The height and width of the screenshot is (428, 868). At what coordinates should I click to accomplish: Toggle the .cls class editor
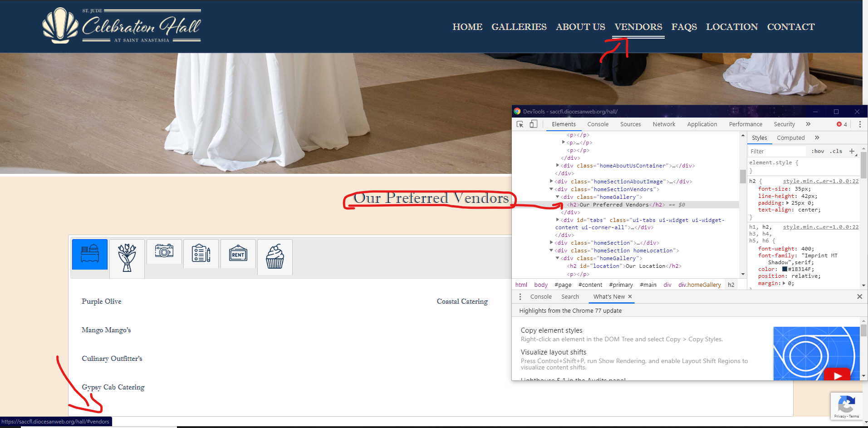point(836,151)
